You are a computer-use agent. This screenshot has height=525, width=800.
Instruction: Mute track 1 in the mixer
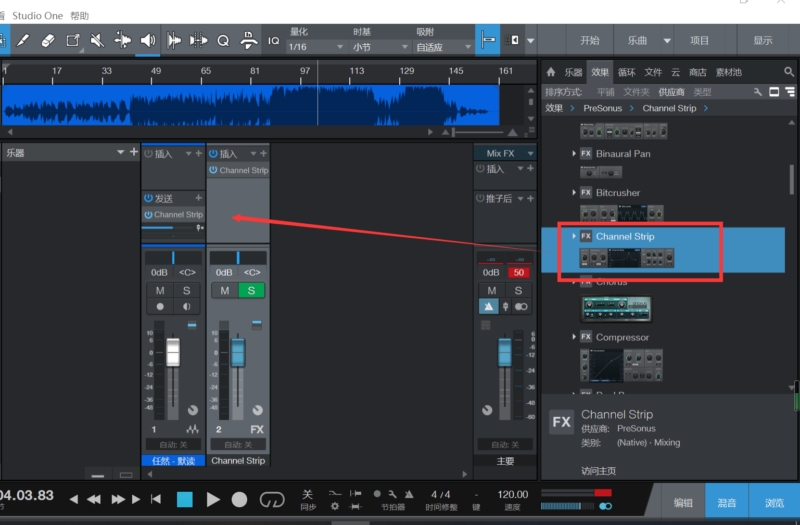click(x=160, y=290)
